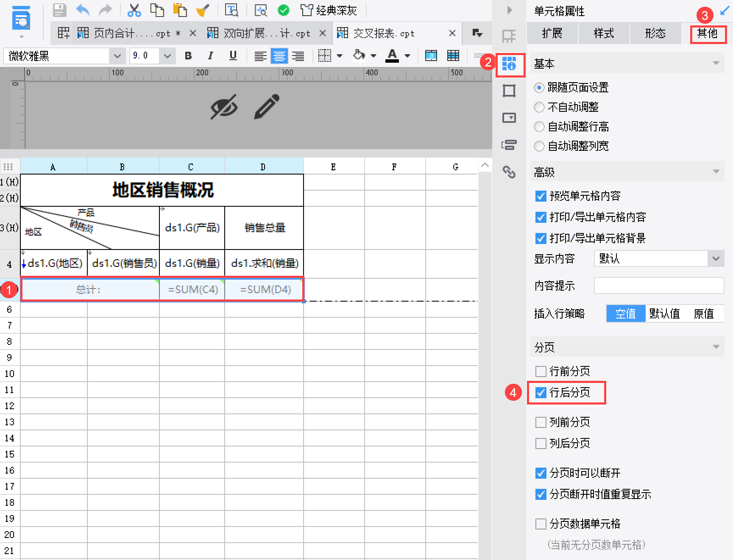Enable 列后分页 checkbox
Screen dimensions: 733x560
click(541, 444)
